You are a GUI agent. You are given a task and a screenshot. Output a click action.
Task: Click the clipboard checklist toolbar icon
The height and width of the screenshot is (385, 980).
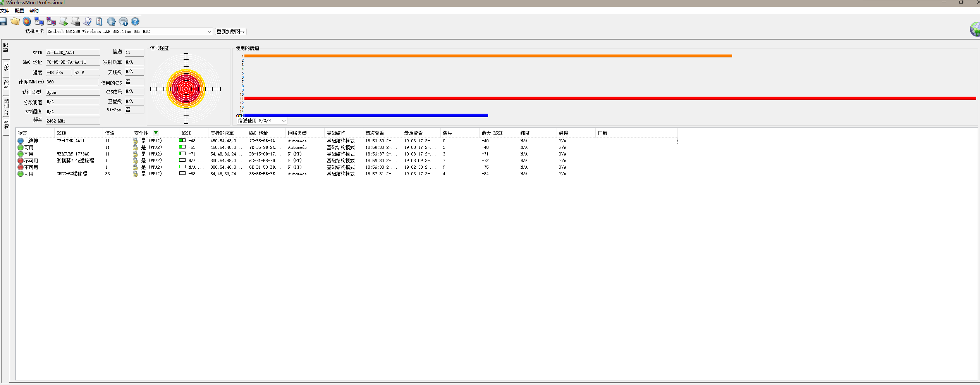click(x=99, y=21)
